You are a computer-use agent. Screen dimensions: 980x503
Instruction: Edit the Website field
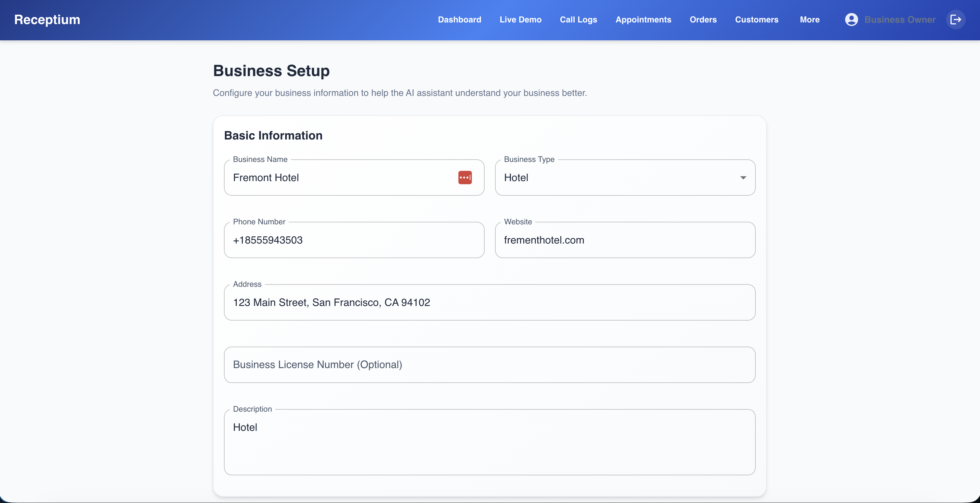(x=625, y=240)
